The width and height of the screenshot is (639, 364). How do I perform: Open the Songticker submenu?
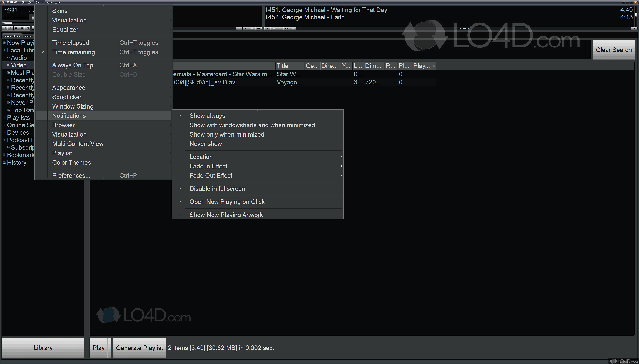[x=104, y=97]
